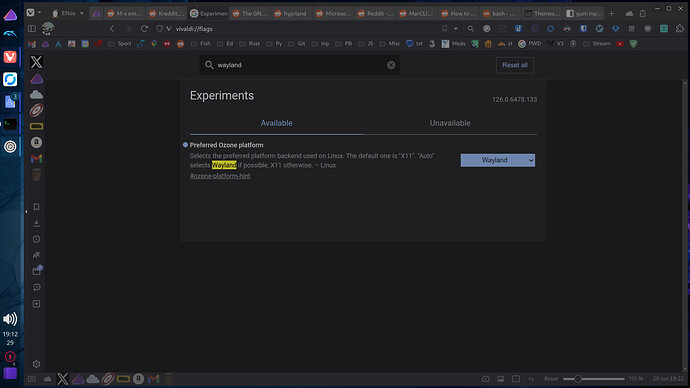Open the extensions puzzle icon
This screenshot has height=388, width=690.
[x=680, y=29]
